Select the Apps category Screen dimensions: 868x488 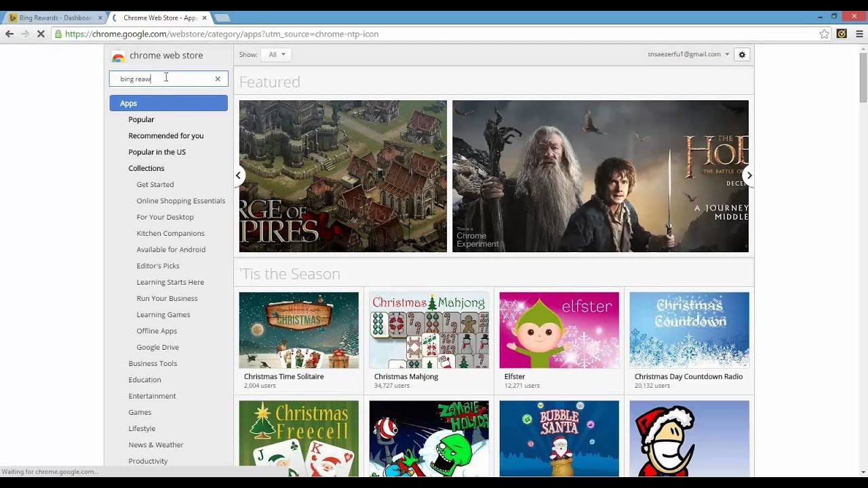pos(169,103)
